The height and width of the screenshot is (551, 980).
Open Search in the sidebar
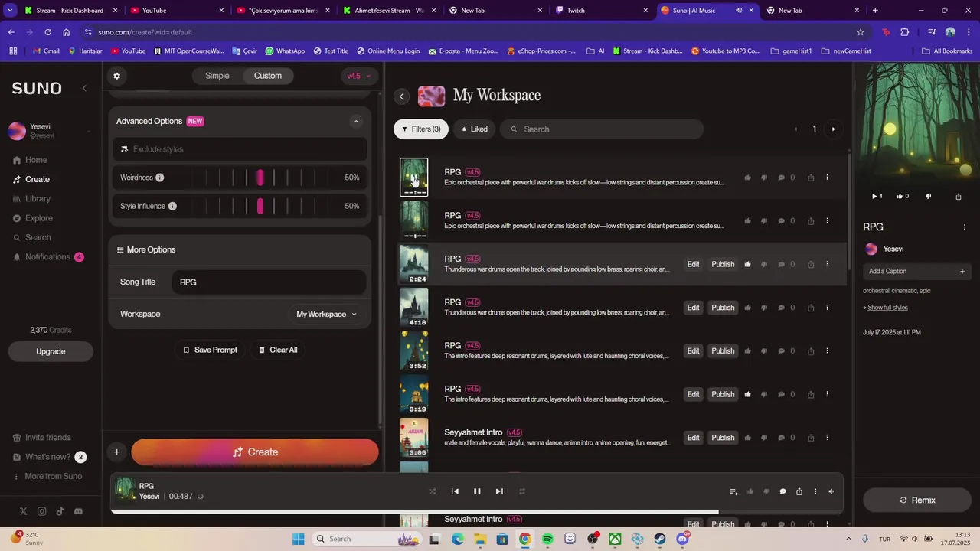click(x=38, y=237)
